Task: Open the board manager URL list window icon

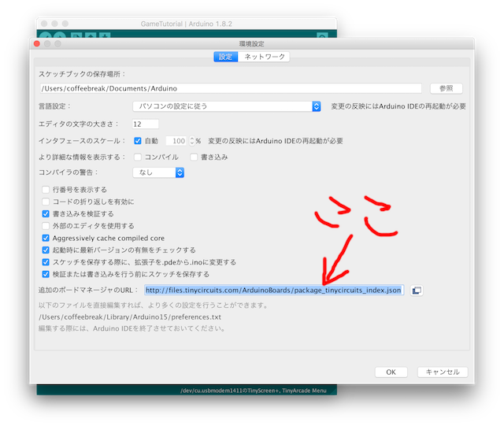Action: (417, 291)
